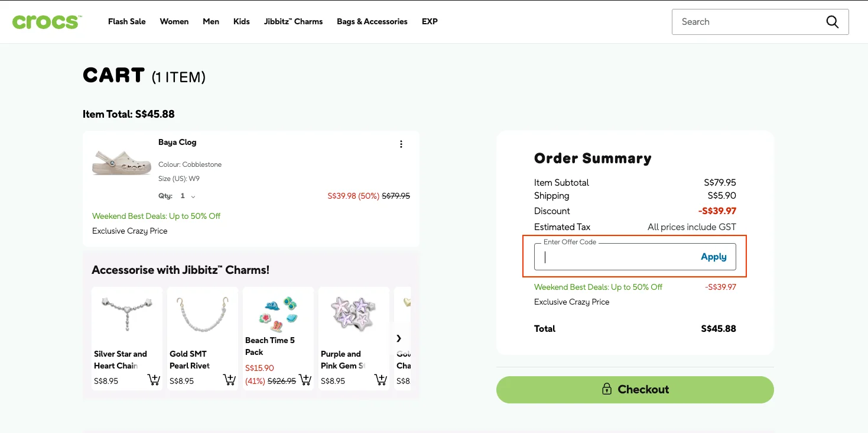Open the Men menu
Viewport: 868px width, 433px height.
[211, 22]
